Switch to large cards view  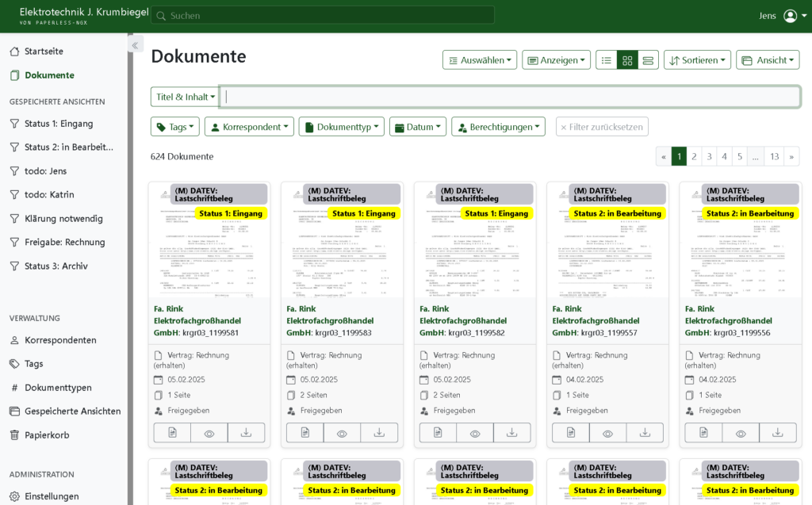point(648,60)
